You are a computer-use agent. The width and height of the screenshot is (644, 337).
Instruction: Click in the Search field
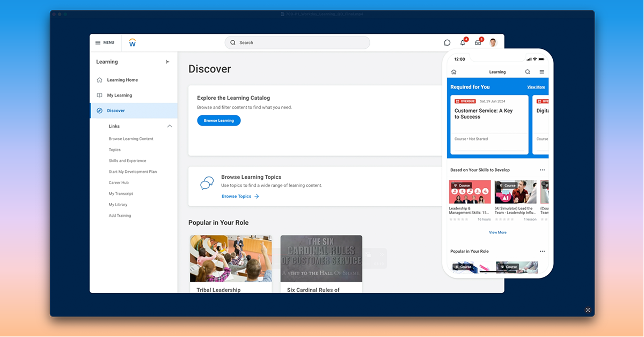tap(297, 42)
